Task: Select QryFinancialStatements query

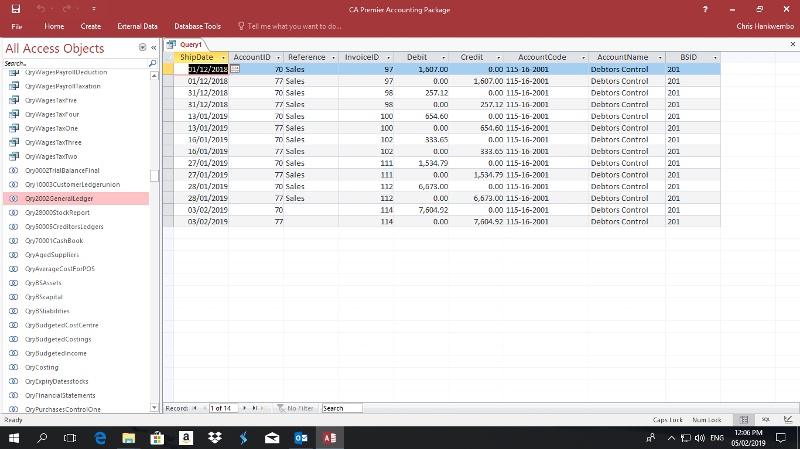Action: pos(60,395)
